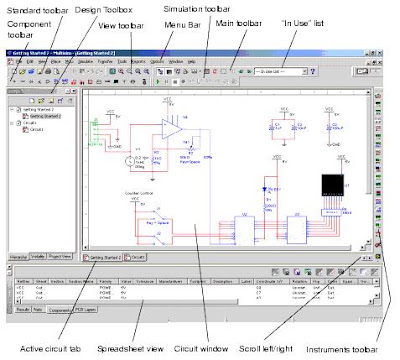The image size is (400, 360).
Task: Select the Circuit1 child sheet in tree
Action: 37,129
